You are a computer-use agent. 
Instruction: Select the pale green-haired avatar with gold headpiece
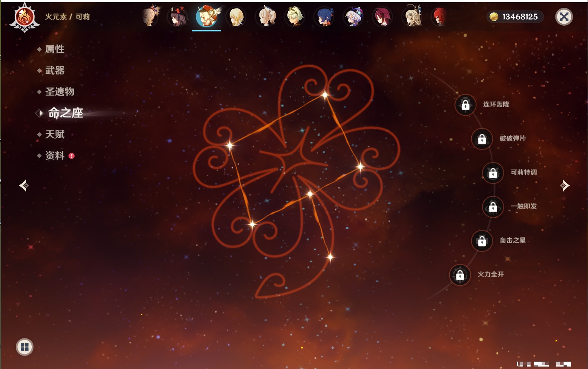(294, 17)
